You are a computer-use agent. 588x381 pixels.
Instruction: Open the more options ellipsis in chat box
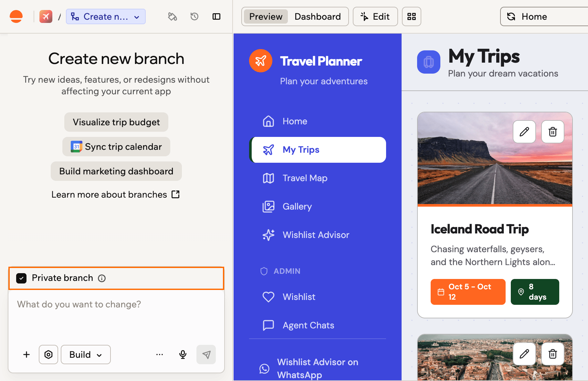tap(160, 355)
